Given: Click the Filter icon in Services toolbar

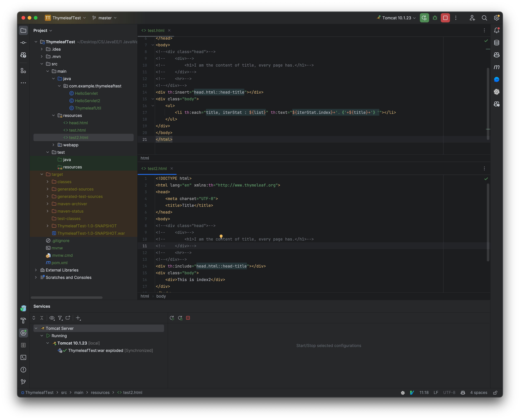Looking at the screenshot, I should coord(60,318).
